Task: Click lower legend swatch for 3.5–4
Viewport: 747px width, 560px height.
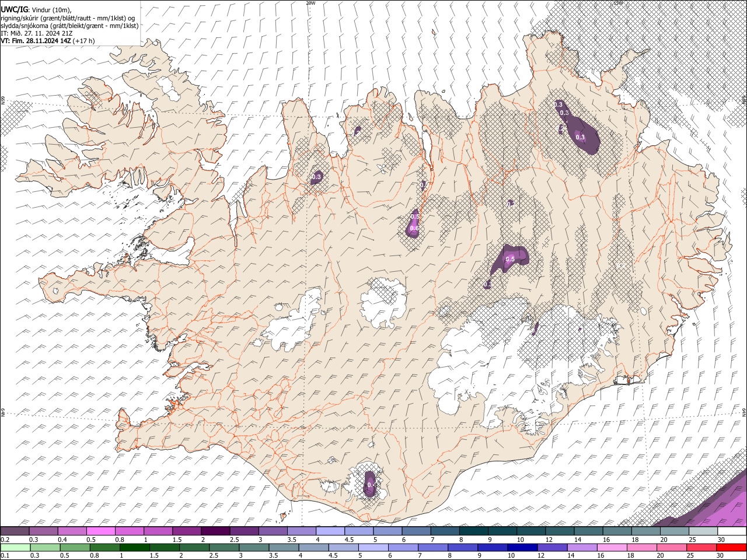Action: (284, 547)
